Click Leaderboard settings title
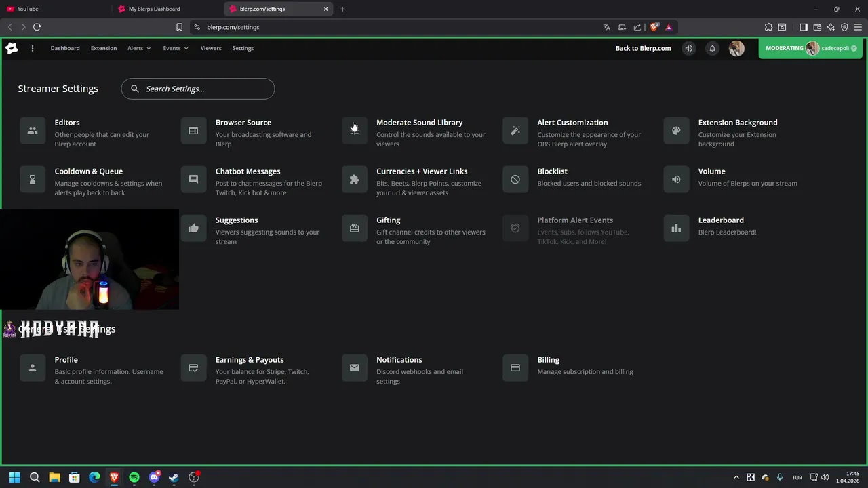 click(x=721, y=220)
